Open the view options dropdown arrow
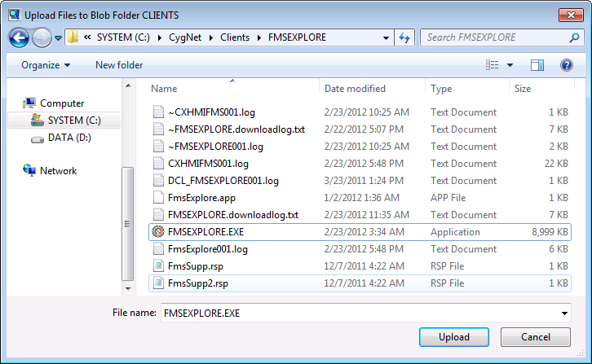 pyautogui.click(x=510, y=65)
